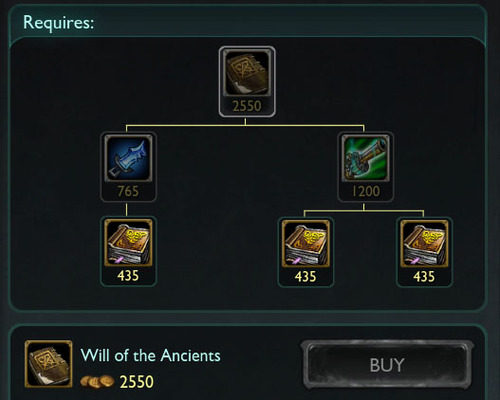Click connector line beneath the 1200 item
This screenshot has height=400, width=500.
click(364, 211)
